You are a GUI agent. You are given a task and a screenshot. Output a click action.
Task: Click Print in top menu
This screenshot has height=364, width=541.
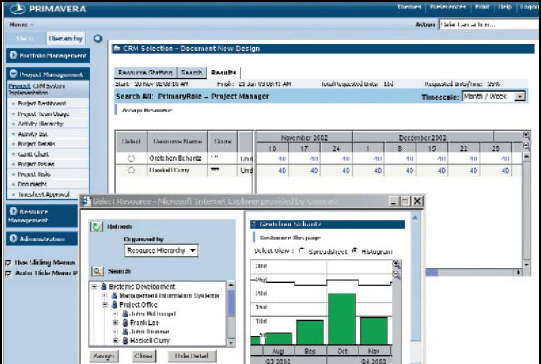[482, 7]
